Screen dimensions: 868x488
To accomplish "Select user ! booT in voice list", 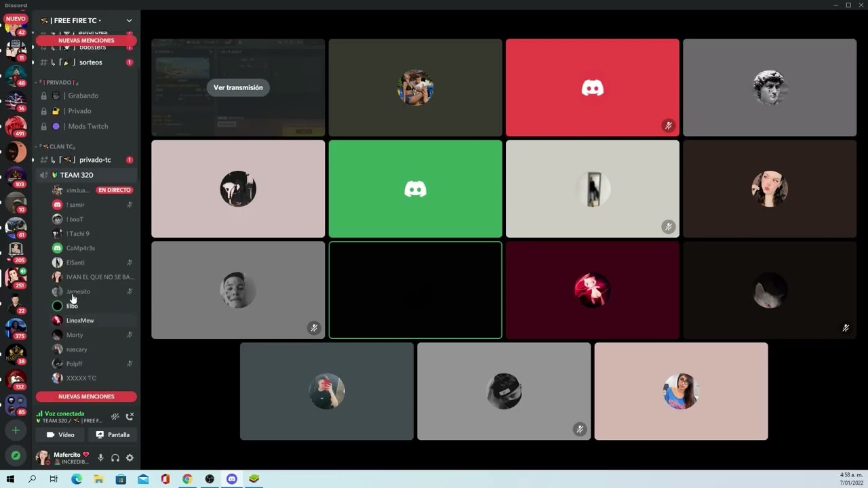I will [x=93, y=219].
